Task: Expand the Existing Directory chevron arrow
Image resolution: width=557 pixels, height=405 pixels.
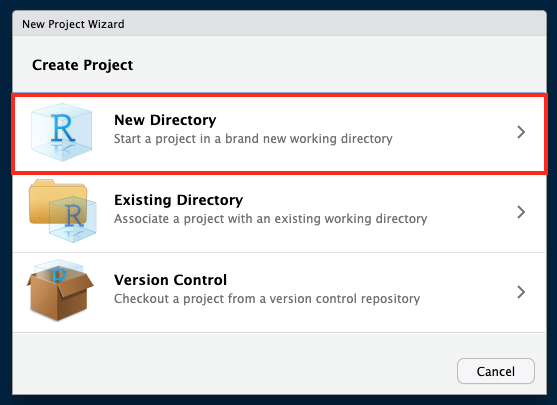Action: click(521, 212)
